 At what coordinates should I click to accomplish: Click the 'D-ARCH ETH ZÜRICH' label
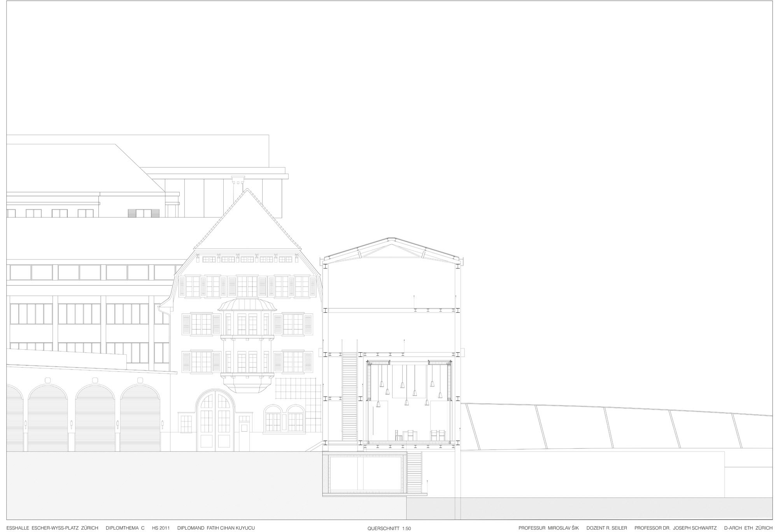[x=748, y=528]
